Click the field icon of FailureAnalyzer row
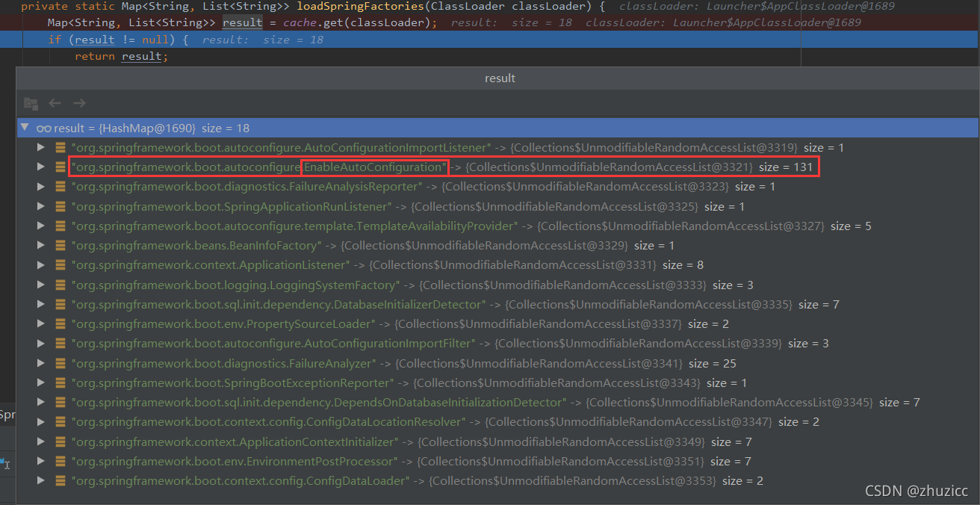 click(x=61, y=363)
